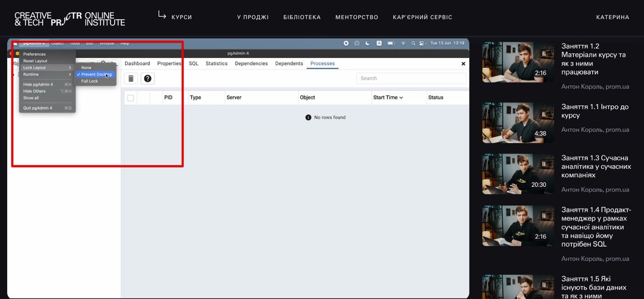Click the Search field in Processes panel
The height and width of the screenshot is (299, 644).
(x=411, y=78)
